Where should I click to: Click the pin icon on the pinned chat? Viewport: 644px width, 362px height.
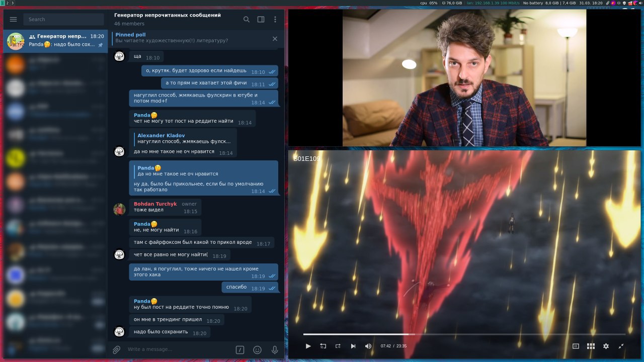point(100,45)
